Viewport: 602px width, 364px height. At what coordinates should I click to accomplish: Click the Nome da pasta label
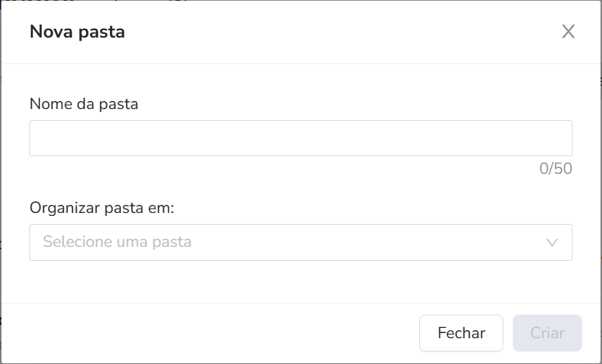[x=84, y=104]
